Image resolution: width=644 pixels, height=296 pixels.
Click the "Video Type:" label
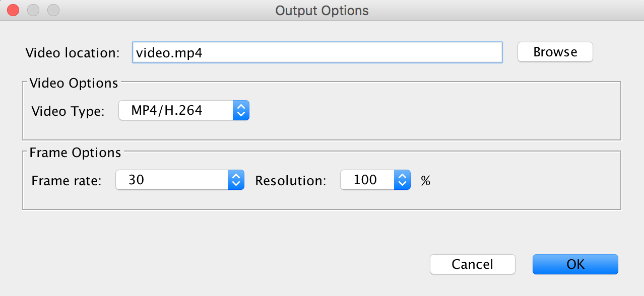68,111
